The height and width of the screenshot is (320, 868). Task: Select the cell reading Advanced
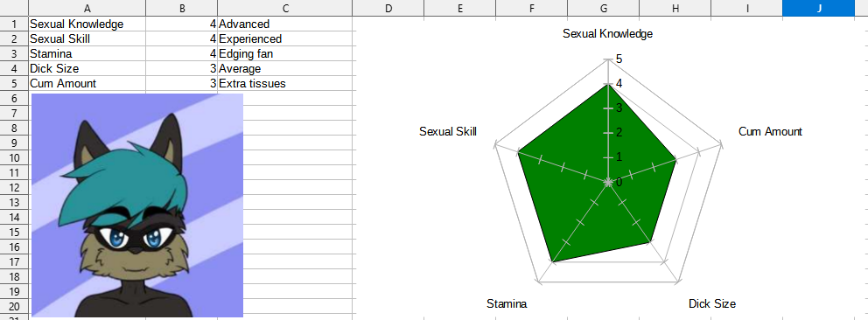point(285,24)
